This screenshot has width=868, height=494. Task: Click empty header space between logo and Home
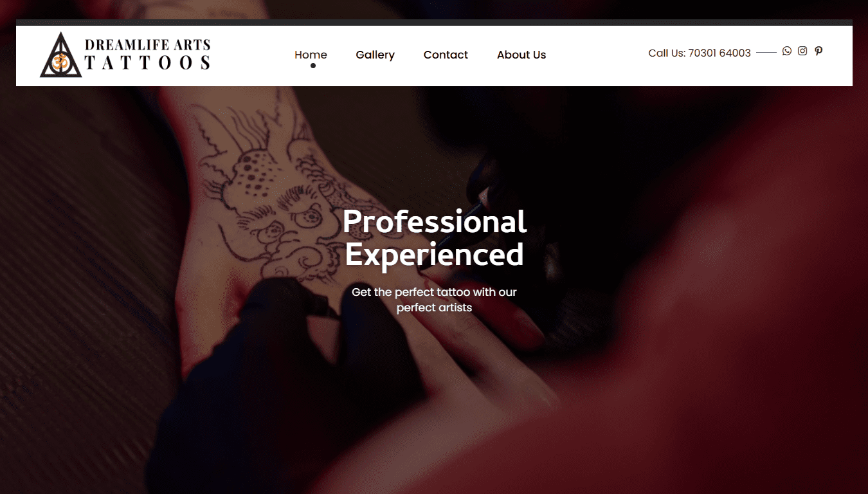pos(252,55)
